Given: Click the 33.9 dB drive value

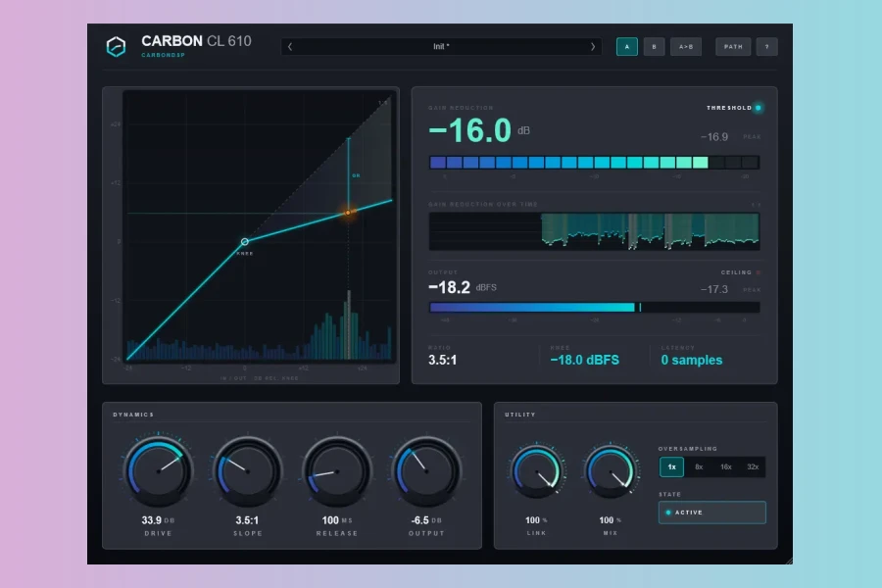Looking at the screenshot, I should 158,520.
